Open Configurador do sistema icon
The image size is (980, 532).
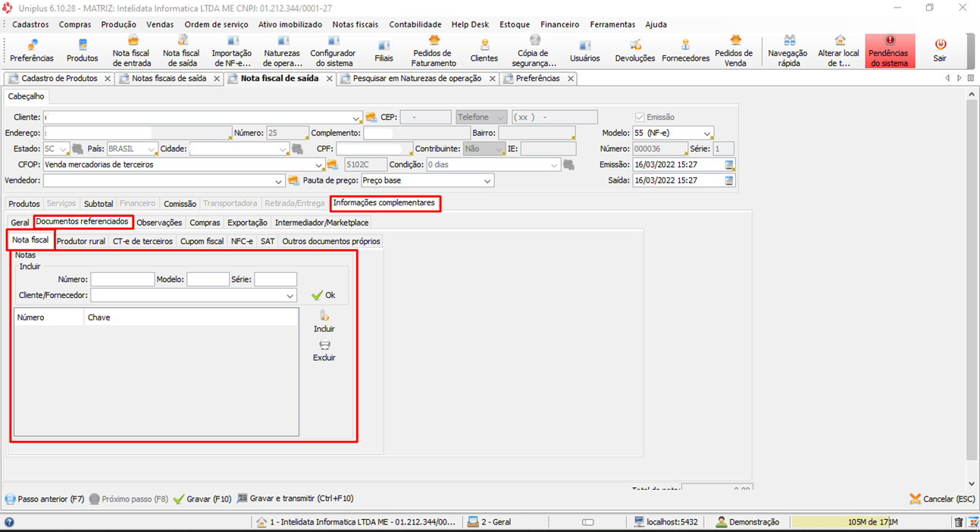click(x=333, y=51)
